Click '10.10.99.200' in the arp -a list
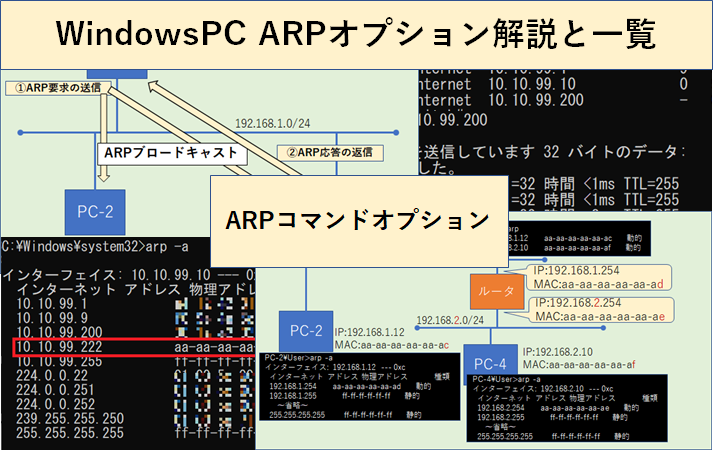Screen dimensions: 713x450 tap(59, 332)
